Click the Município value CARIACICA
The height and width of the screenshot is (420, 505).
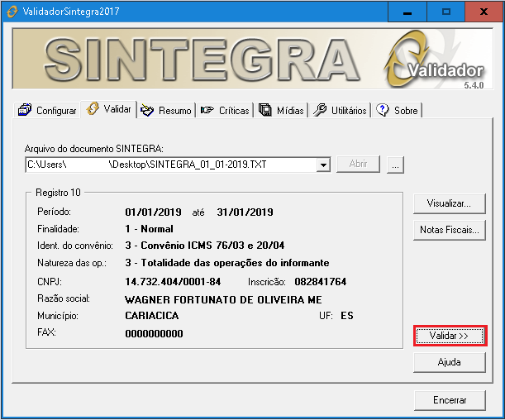tap(152, 316)
